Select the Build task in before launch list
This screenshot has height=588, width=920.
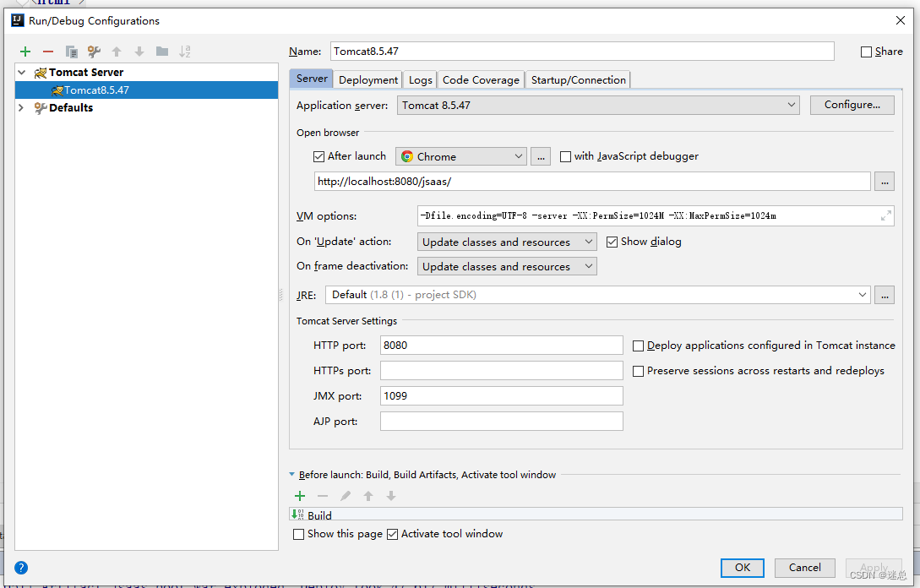pos(596,514)
